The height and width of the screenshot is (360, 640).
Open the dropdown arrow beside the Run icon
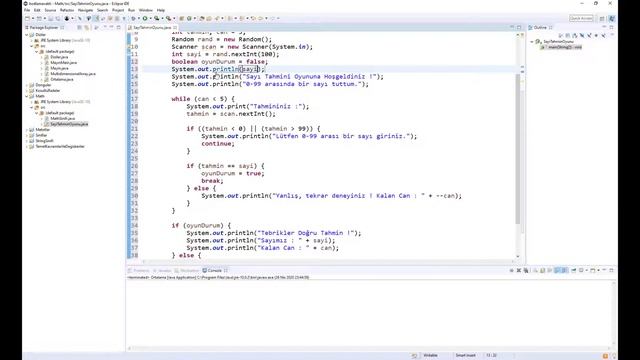tap(150, 18)
